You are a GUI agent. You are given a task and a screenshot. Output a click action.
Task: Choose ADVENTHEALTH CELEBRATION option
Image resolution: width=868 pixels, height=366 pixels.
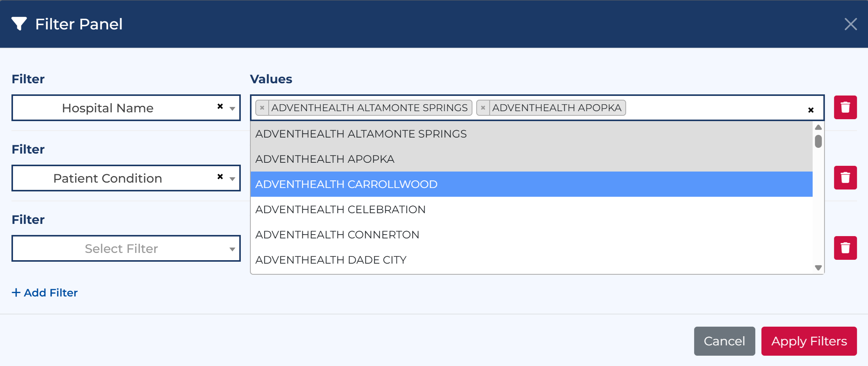click(x=531, y=209)
